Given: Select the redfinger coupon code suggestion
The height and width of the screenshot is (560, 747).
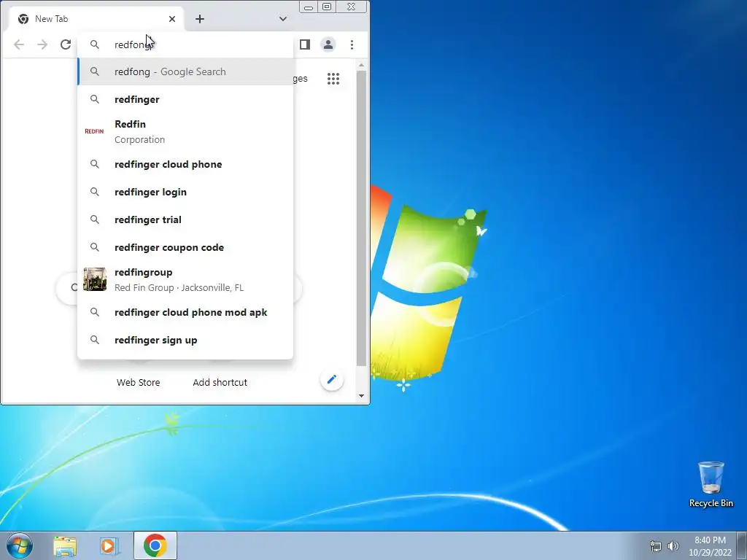Looking at the screenshot, I should [185, 247].
